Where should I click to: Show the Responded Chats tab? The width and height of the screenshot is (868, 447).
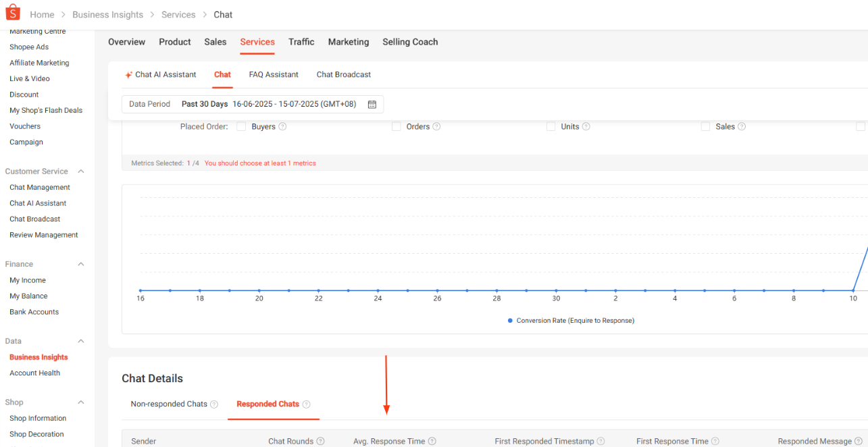[267, 404]
